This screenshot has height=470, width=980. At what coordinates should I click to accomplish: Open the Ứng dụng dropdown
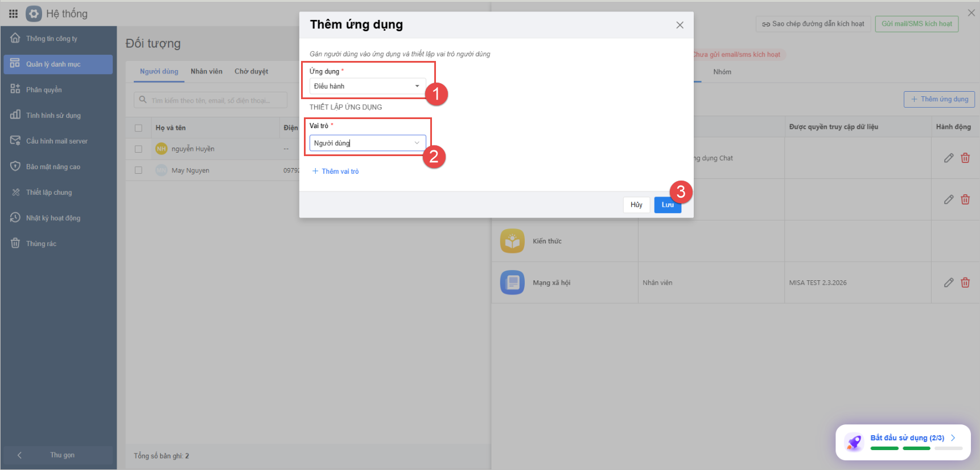click(368, 86)
